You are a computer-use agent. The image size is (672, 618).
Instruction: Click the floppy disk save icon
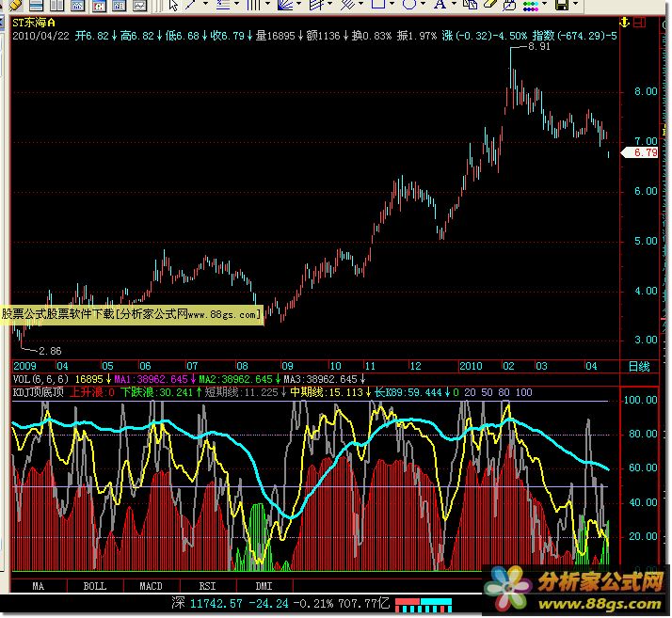coord(561,5)
